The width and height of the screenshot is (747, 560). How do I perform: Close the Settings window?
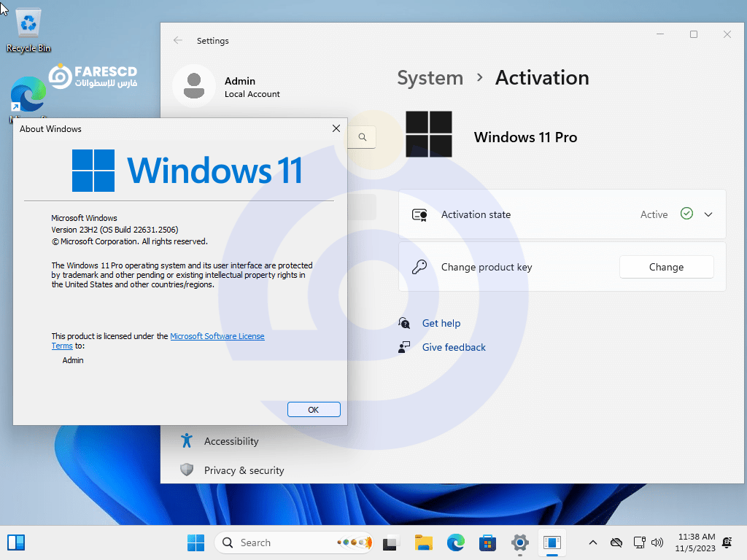(727, 34)
